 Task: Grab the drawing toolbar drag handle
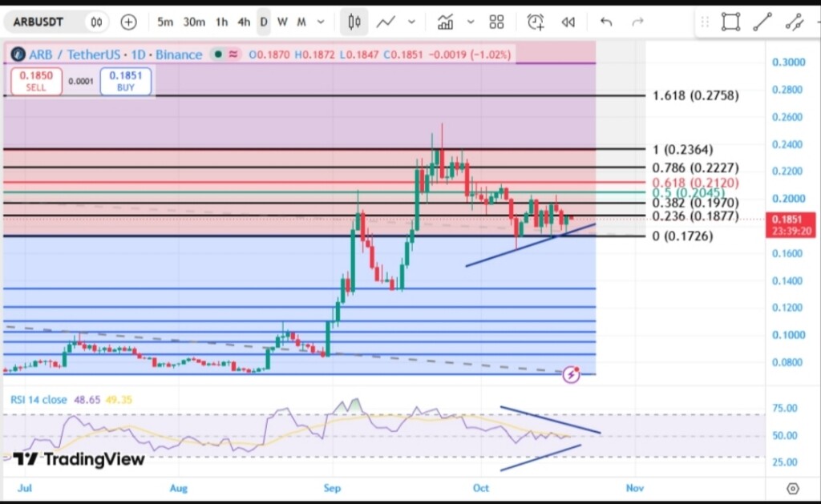(705, 22)
